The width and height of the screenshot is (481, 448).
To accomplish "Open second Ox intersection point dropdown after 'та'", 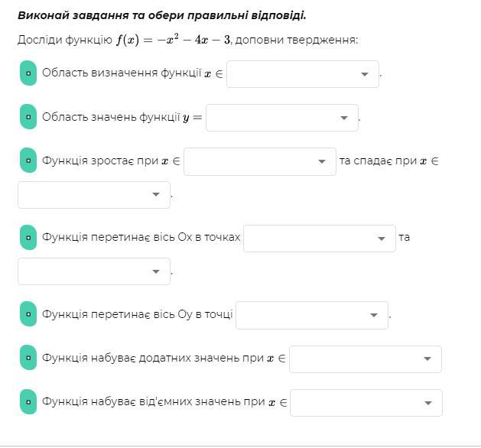I will [x=93, y=271].
